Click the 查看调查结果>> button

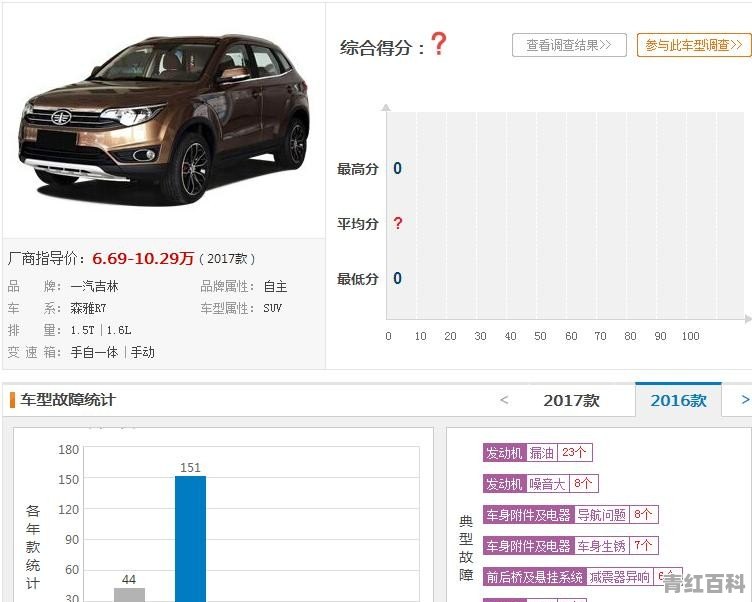click(569, 45)
